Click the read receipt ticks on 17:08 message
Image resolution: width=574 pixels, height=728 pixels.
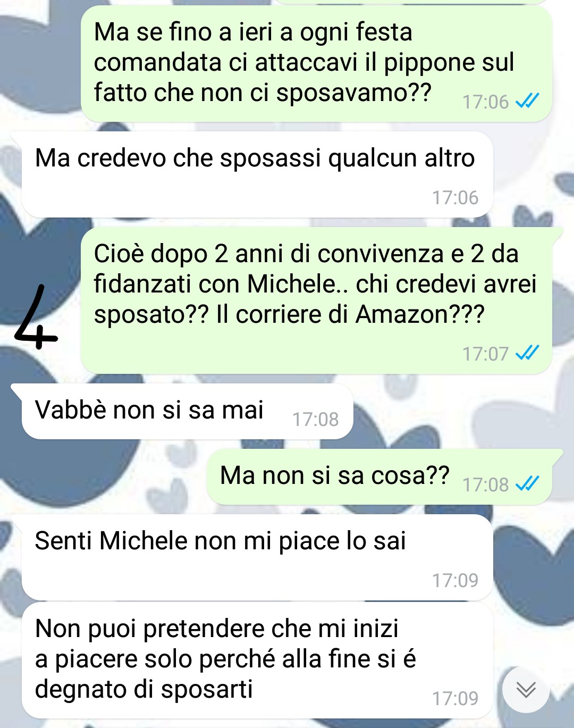click(527, 484)
